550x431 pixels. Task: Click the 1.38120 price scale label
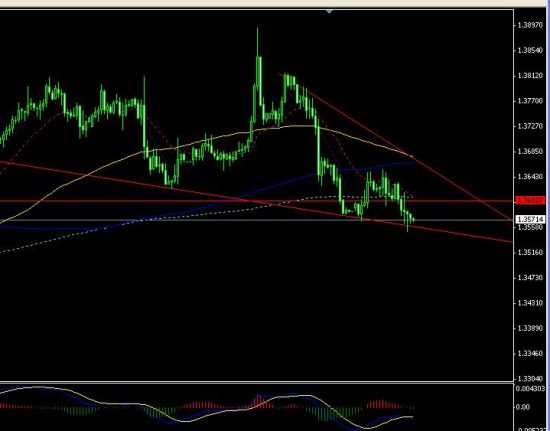(530, 76)
